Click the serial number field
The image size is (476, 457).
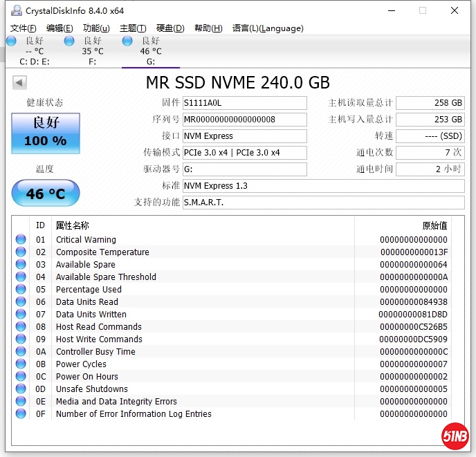coord(244,120)
